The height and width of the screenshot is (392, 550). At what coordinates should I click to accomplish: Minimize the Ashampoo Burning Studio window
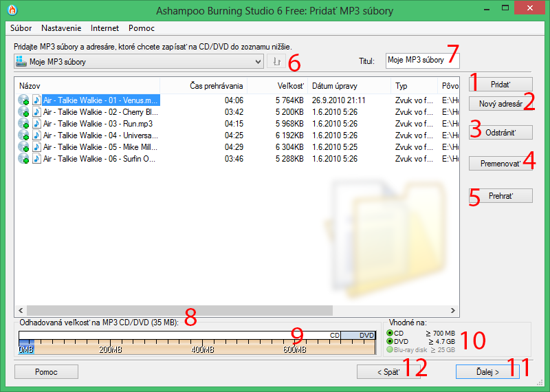click(487, 8)
